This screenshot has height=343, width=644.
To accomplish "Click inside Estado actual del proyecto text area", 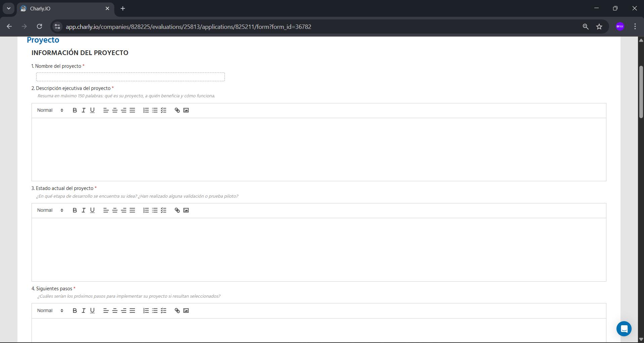I will 319,249.
